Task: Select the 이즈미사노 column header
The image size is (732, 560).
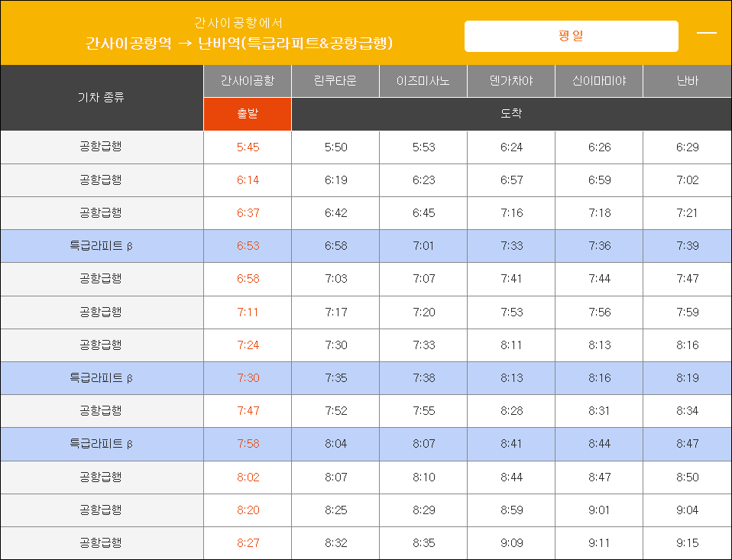Action: [423, 81]
